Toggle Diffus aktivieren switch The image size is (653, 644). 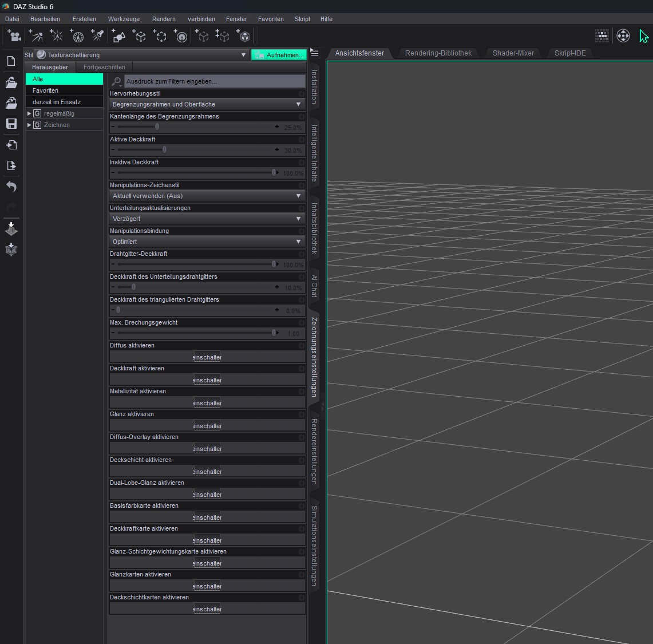click(x=207, y=357)
